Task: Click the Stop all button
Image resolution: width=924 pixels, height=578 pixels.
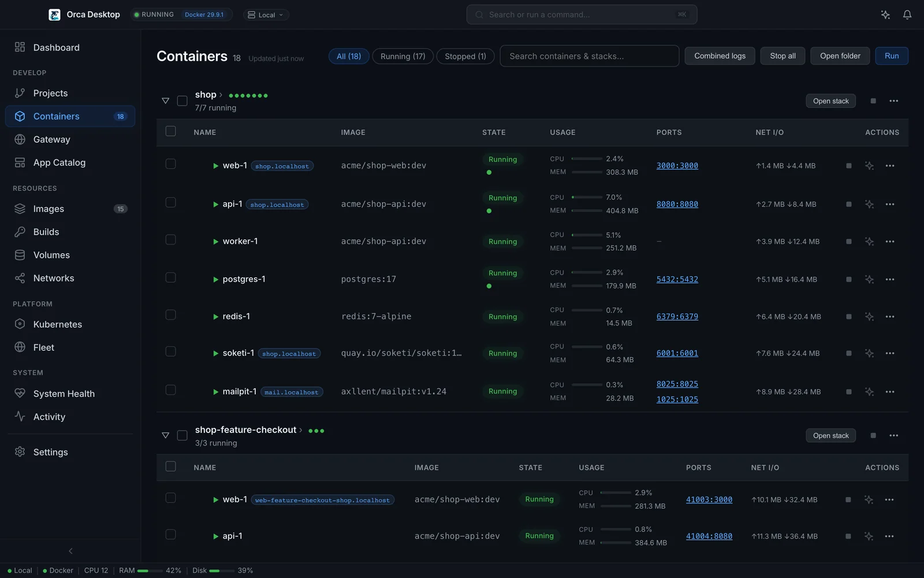Action: pyautogui.click(x=783, y=56)
